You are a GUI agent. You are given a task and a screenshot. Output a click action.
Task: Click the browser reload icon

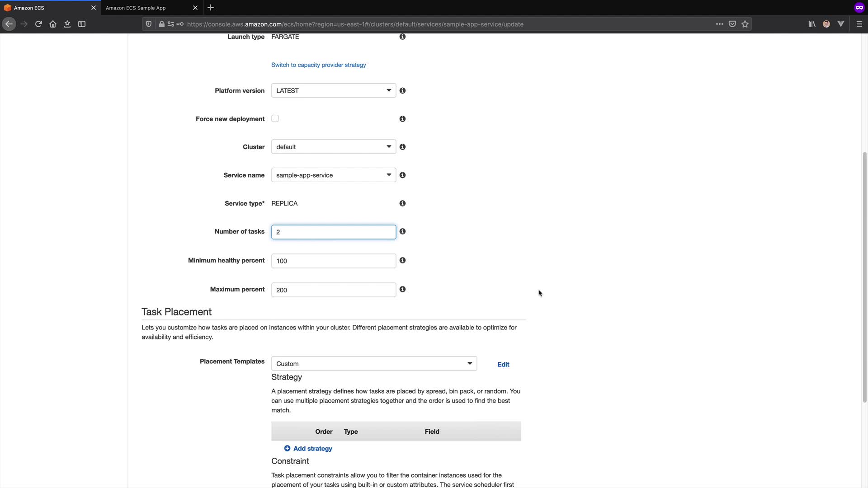point(38,24)
